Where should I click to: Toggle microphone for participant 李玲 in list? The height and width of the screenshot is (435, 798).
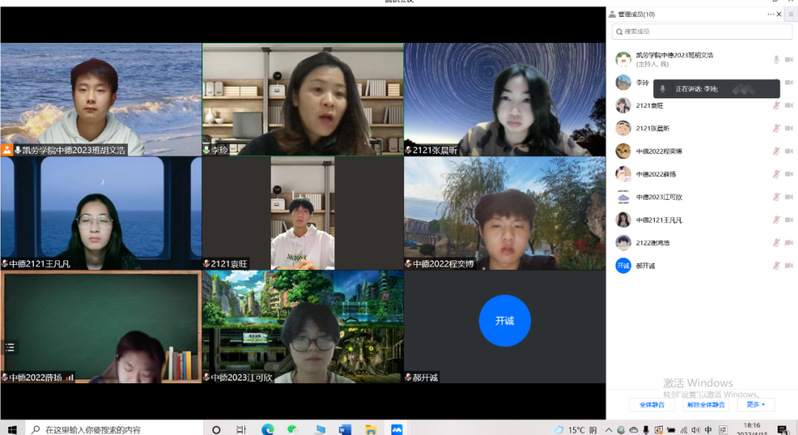(776, 83)
